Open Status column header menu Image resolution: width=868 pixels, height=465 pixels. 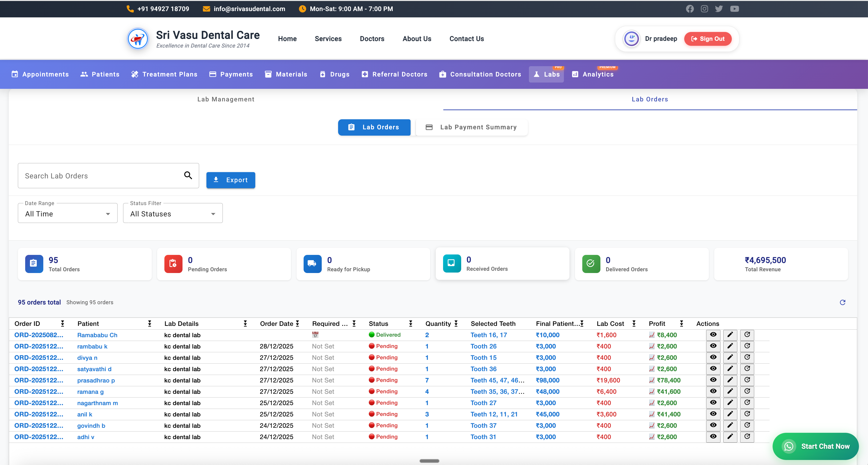[x=410, y=324]
